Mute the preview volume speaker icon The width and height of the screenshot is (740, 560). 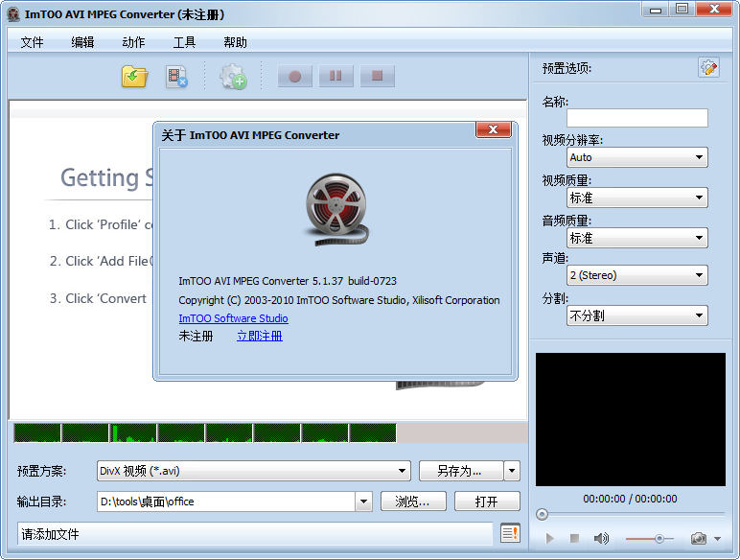click(x=601, y=538)
